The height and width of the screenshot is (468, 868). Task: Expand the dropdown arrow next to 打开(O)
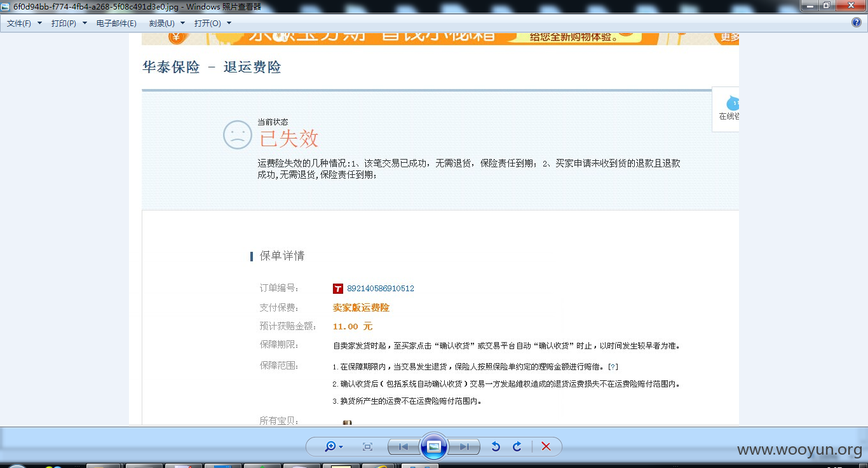(229, 23)
